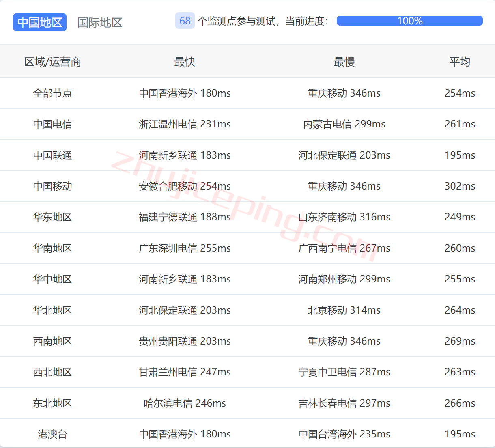495x448 pixels.
Task: Click 甘肃兰州电信 247ms cell
Action: [x=185, y=372]
